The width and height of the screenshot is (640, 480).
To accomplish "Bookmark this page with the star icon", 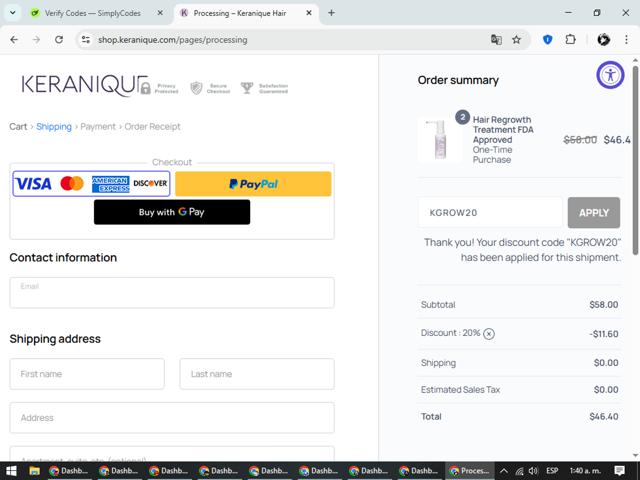I will click(x=516, y=40).
